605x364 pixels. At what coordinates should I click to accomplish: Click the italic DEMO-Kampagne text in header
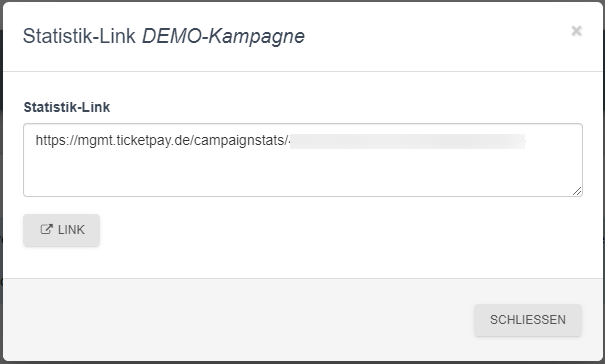pos(223,36)
